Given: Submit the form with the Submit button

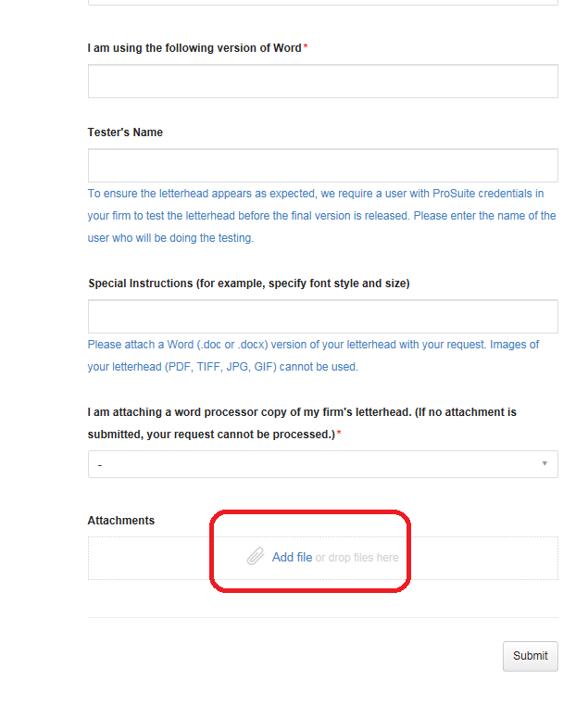Looking at the screenshot, I should pos(530,656).
